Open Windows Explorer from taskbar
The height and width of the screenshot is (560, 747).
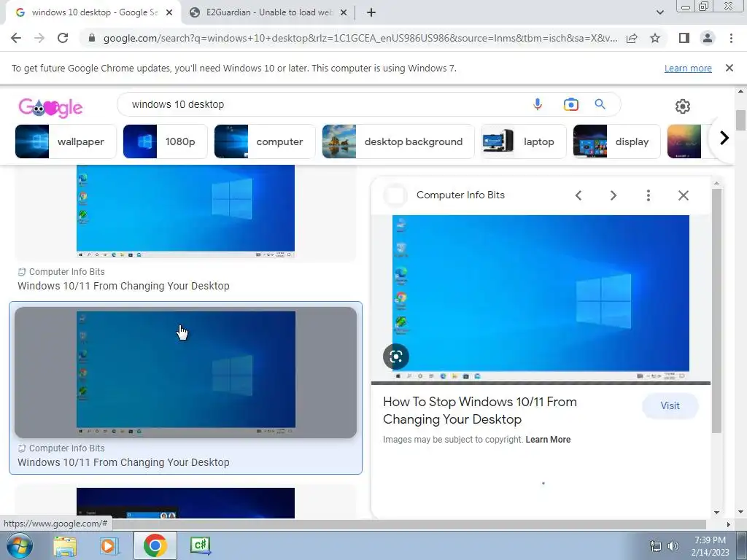tap(65, 545)
